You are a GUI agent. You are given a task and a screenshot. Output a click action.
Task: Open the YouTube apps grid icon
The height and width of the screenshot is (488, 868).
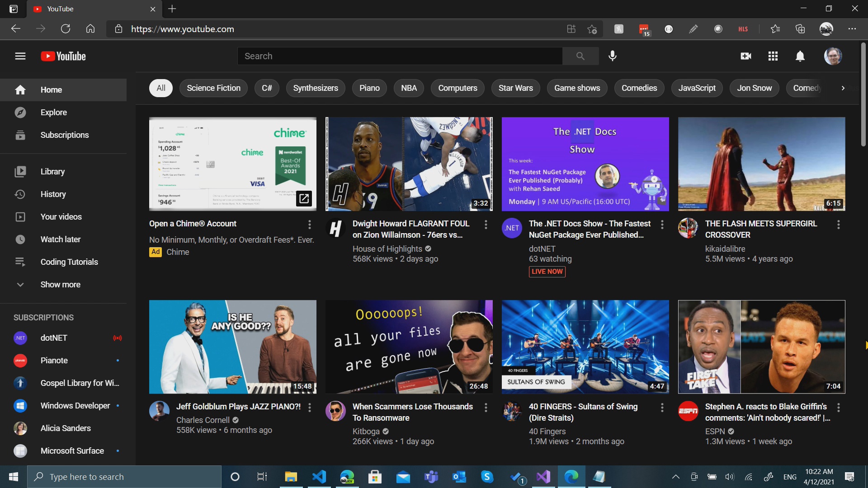pyautogui.click(x=773, y=56)
